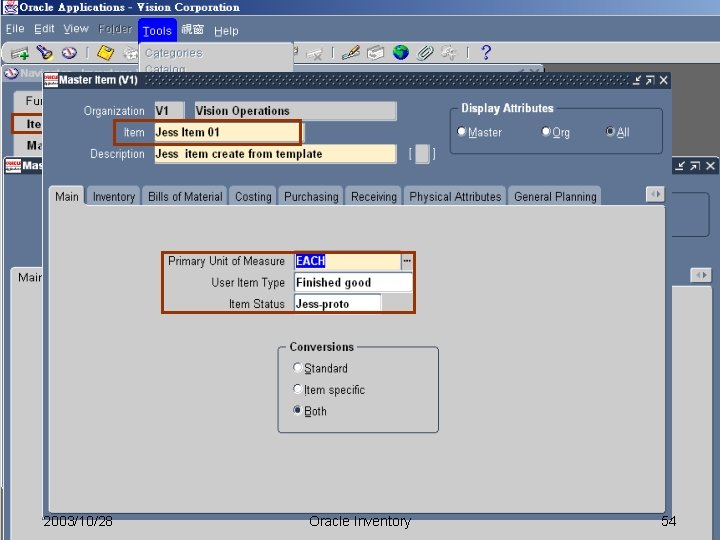This screenshot has width=720, height=540.
Task: Open the Folder menu
Action: pyautogui.click(x=115, y=29)
